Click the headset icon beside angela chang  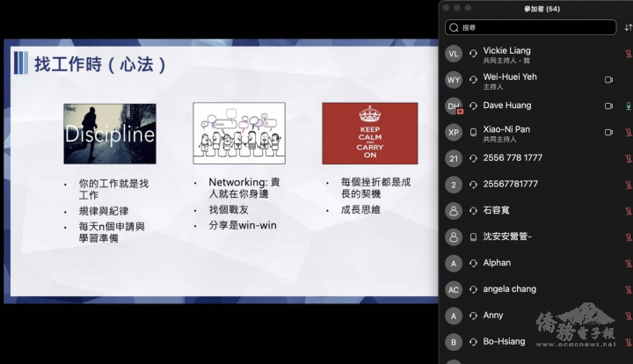tap(473, 289)
